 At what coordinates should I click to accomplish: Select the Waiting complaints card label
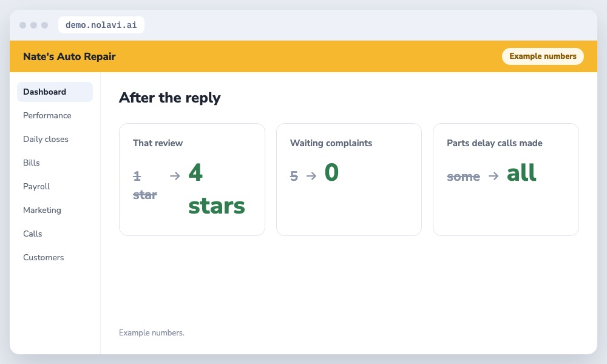tap(331, 143)
